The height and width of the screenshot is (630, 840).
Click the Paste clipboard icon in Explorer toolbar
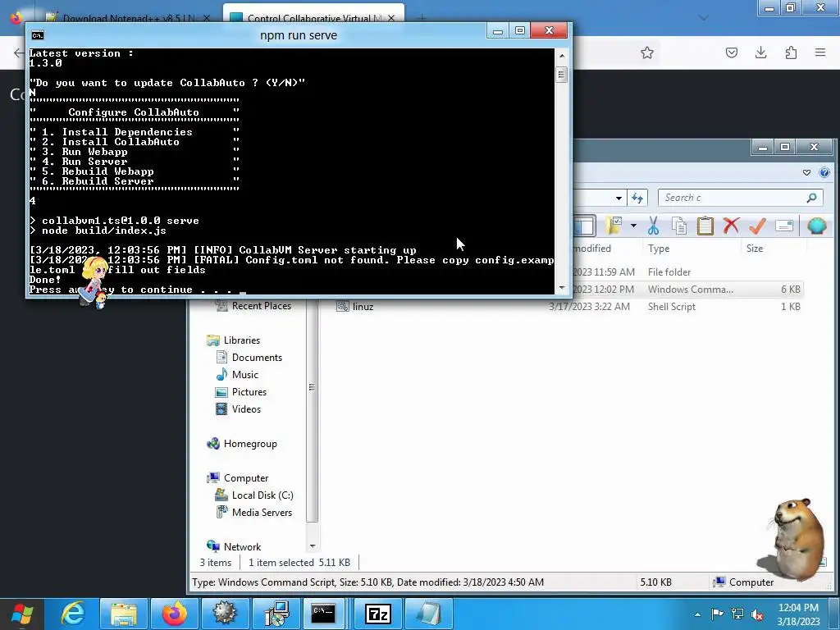pos(705,226)
